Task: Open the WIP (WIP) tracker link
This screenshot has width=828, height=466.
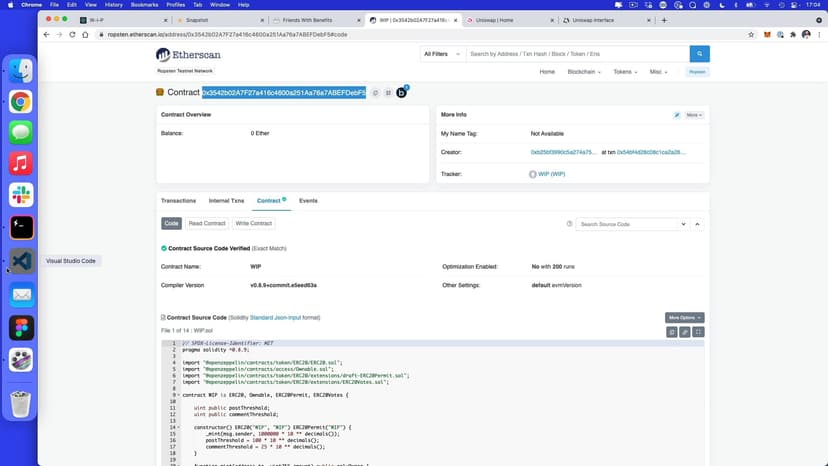Action: [x=551, y=174]
